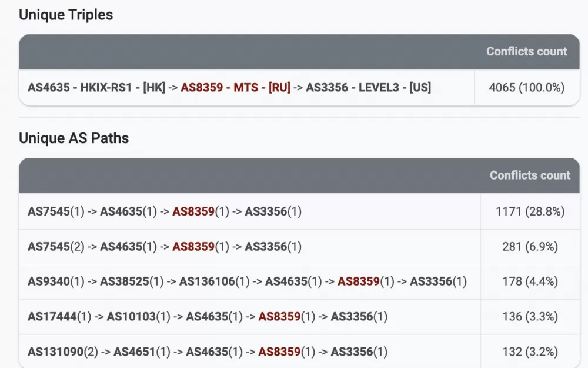Click the AS4651(1) path hop
This screenshot has height=368, width=588.
[142, 352]
